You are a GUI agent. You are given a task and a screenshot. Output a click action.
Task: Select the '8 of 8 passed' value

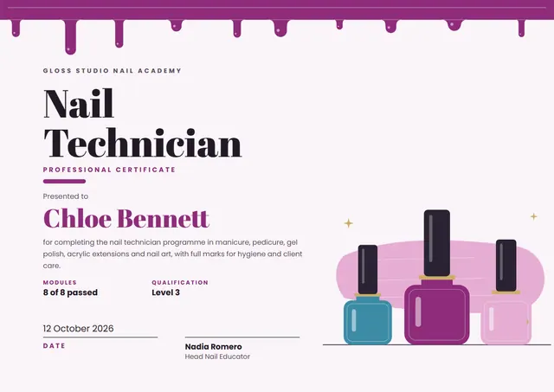click(x=70, y=292)
